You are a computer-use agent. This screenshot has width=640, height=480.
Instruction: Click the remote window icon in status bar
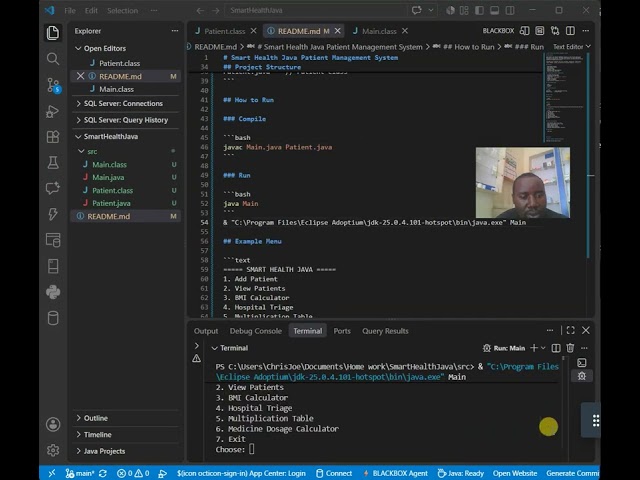click(52, 473)
